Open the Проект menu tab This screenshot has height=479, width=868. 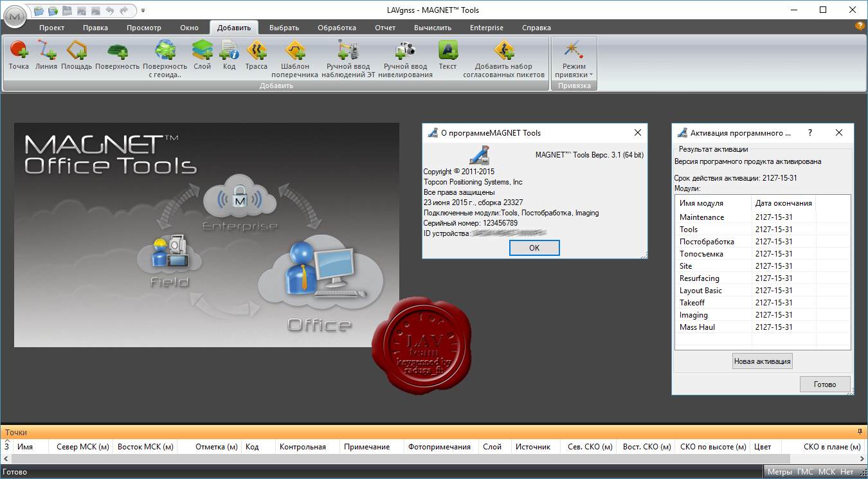[52, 28]
